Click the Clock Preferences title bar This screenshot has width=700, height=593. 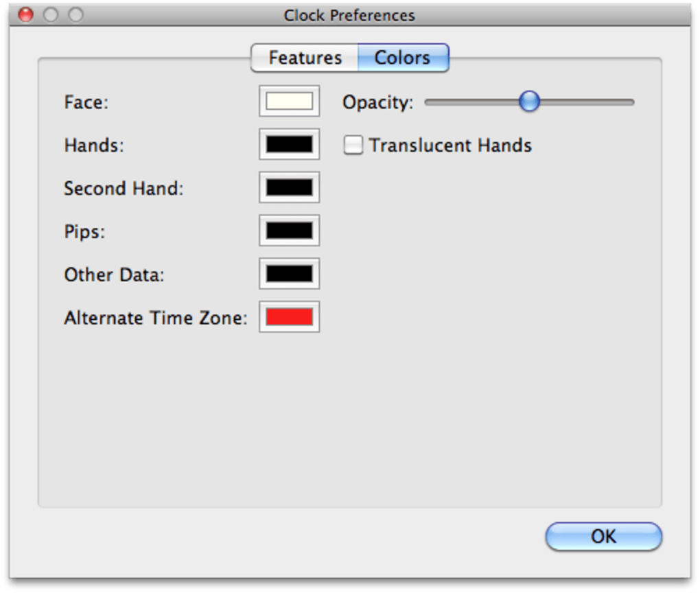(349, 15)
